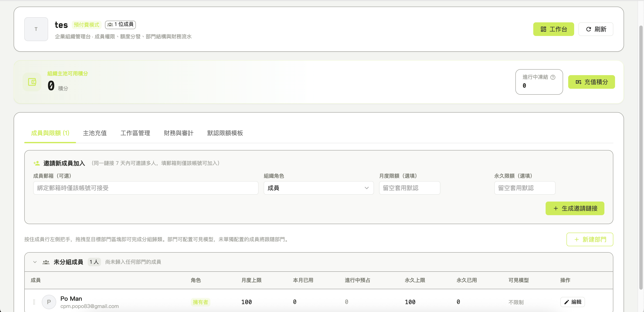Switch to the 主池充值 tab
This screenshot has height=312, width=644.
pos(95,133)
